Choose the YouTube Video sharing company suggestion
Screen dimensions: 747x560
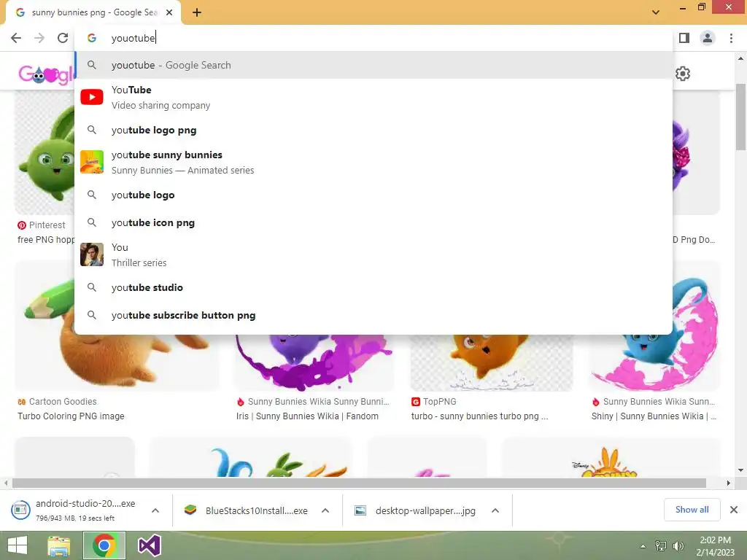coord(373,98)
